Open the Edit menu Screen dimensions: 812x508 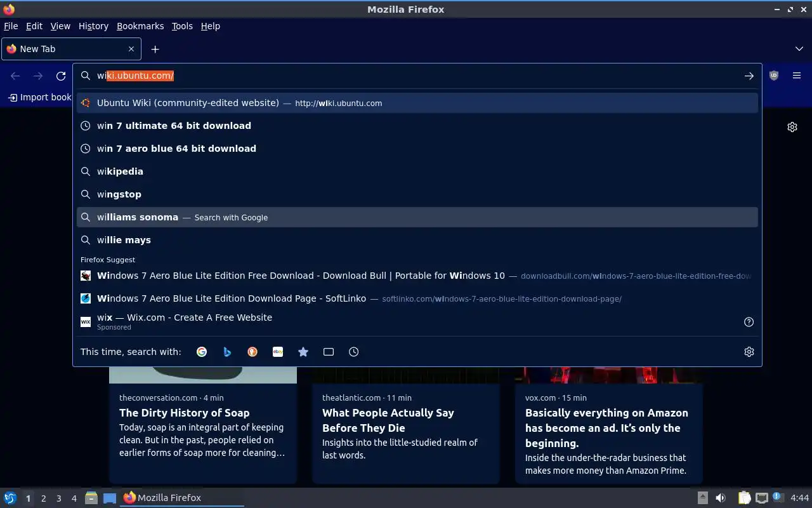tap(34, 26)
